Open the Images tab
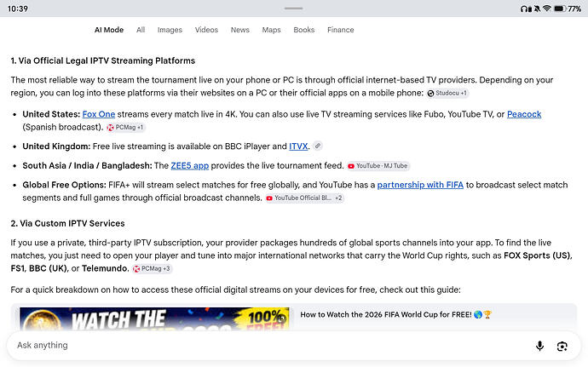This screenshot has height=367, width=588. click(170, 30)
